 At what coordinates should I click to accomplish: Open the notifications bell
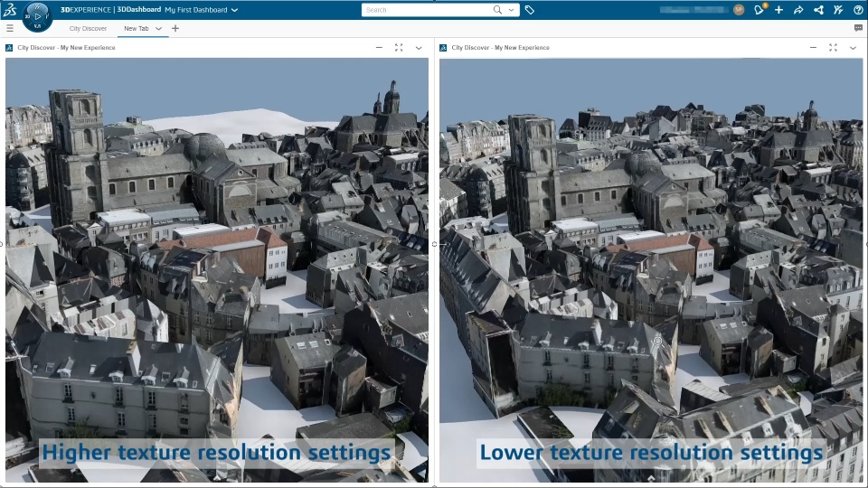[759, 9]
